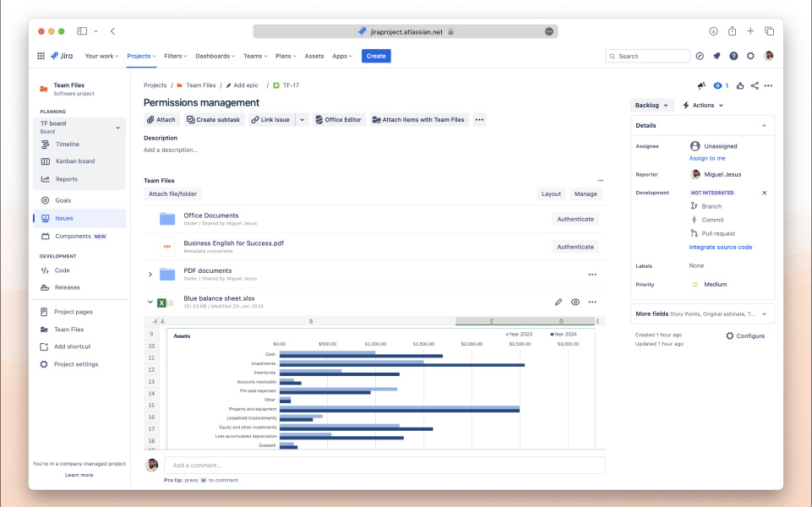This screenshot has width=812, height=507.
Task: Click Attach file/folder
Action: (173, 194)
